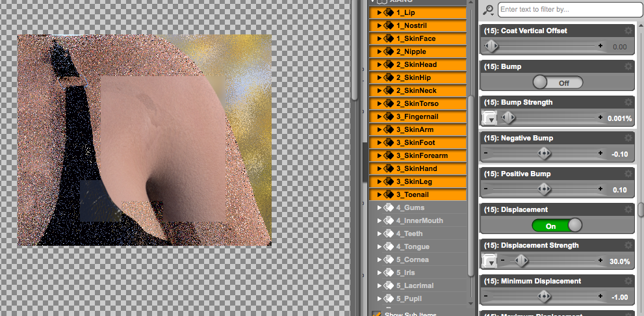Click the surface icon of 5_Iris
The image size is (644, 316).
tap(389, 272)
